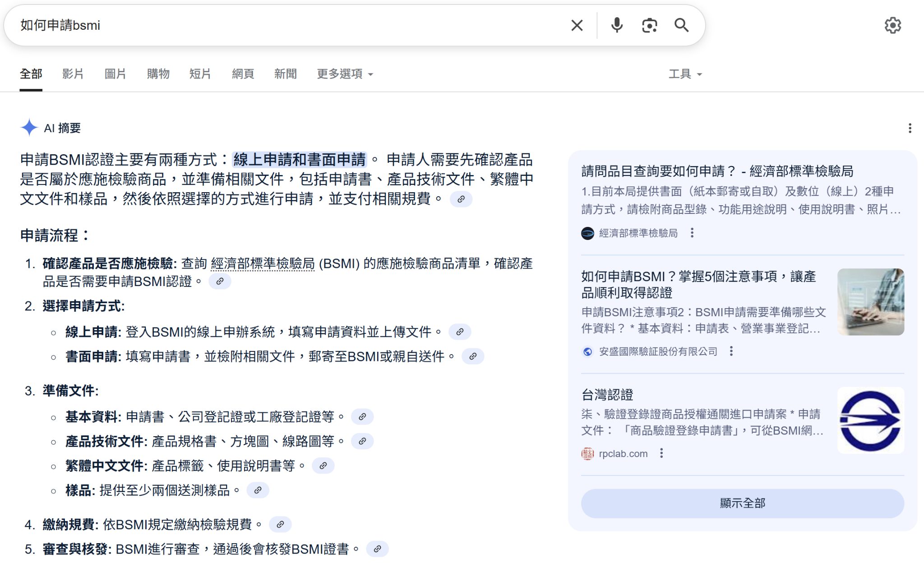The image size is (924, 563).
Task: Click the AI 摘要 label
Action: [62, 128]
